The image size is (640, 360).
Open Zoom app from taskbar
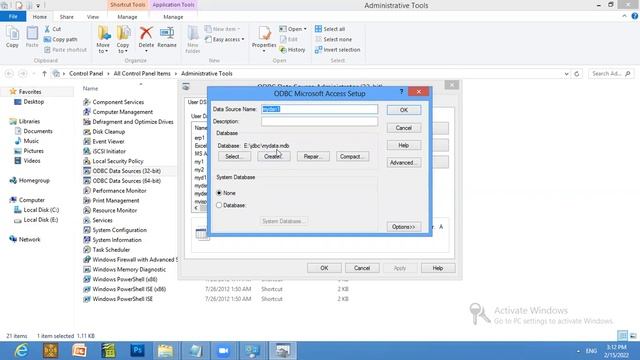[223, 351]
